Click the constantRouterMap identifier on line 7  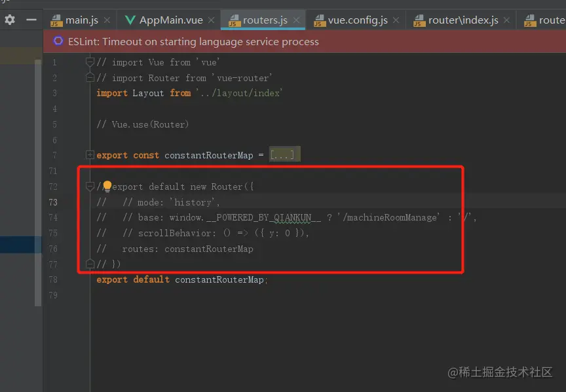click(x=208, y=156)
